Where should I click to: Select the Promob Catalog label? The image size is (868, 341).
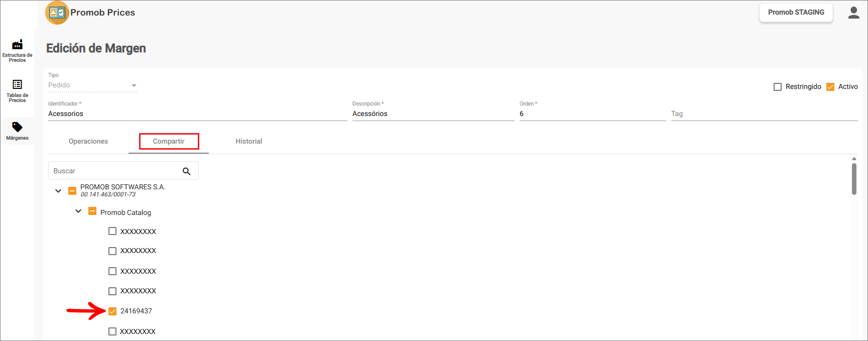pyautogui.click(x=126, y=212)
